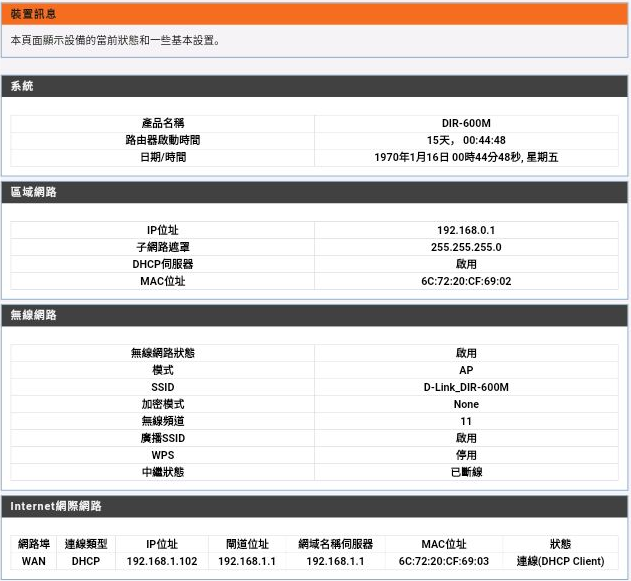Select uptime value 15天, 00:44:48

tap(466, 140)
